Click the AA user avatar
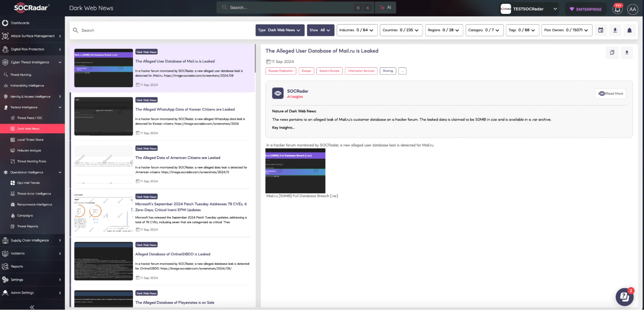Screen dimensions: 644x310 pyautogui.click(x=633, y=9)
